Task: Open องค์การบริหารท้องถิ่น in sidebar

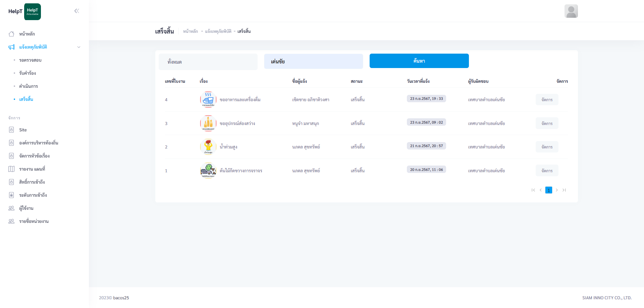Action: tap(39, 143)
